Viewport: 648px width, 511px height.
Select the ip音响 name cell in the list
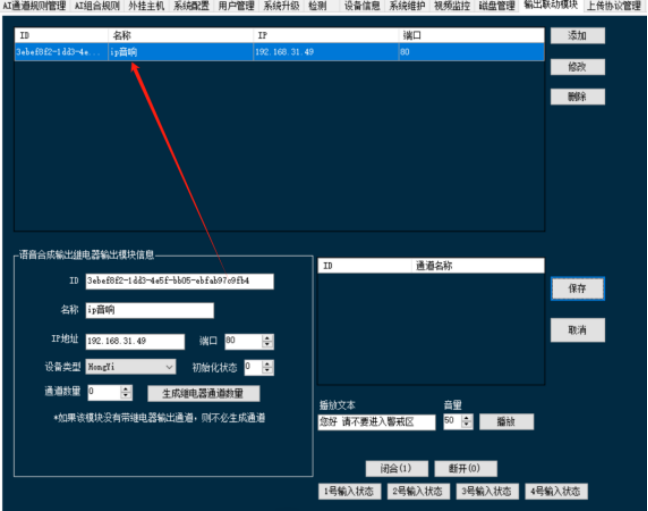point(181,52)
